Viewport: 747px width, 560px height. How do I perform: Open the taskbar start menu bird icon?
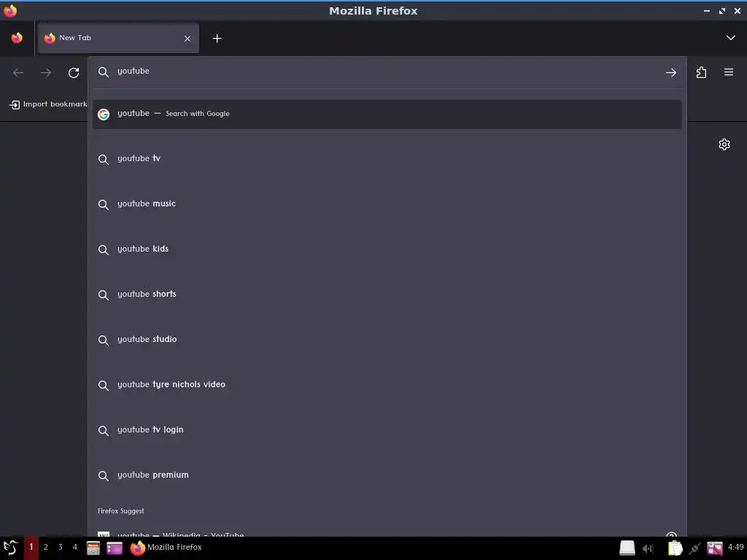point(10,548)
